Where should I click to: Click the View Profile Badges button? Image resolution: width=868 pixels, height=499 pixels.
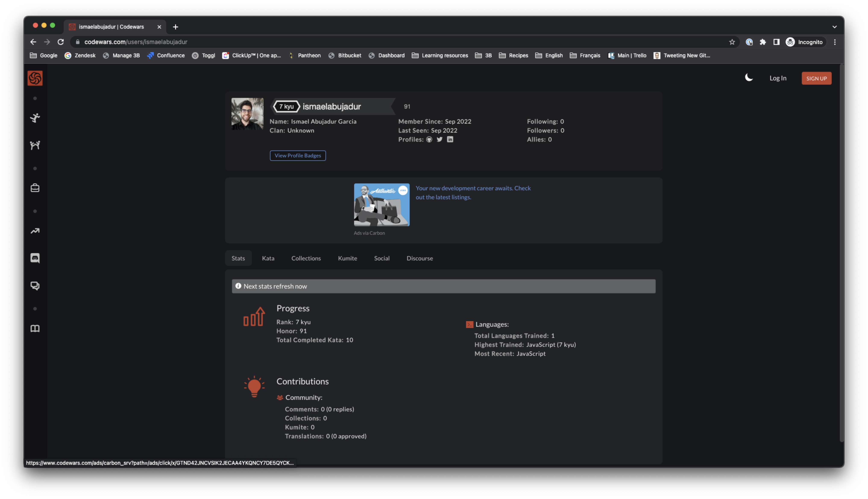(298, 156)
